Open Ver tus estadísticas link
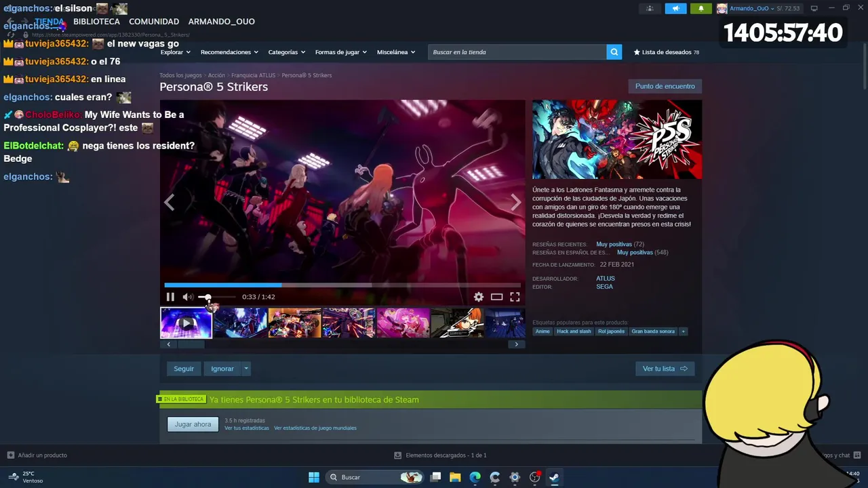 (x=247, y=428)
